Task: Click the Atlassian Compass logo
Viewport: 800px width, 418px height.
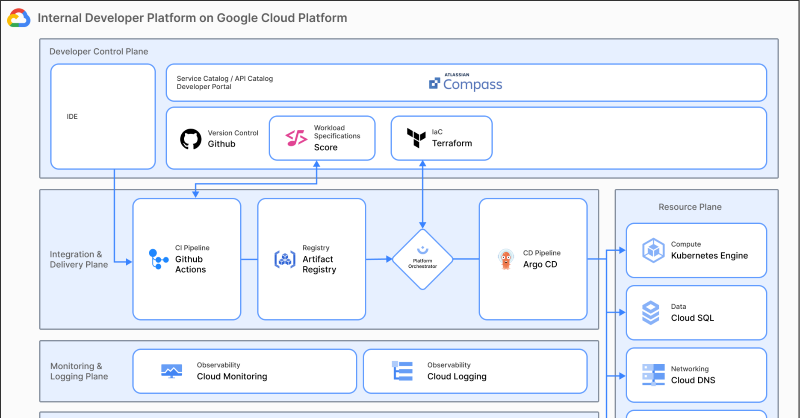Action: click(x=465, y=83)
